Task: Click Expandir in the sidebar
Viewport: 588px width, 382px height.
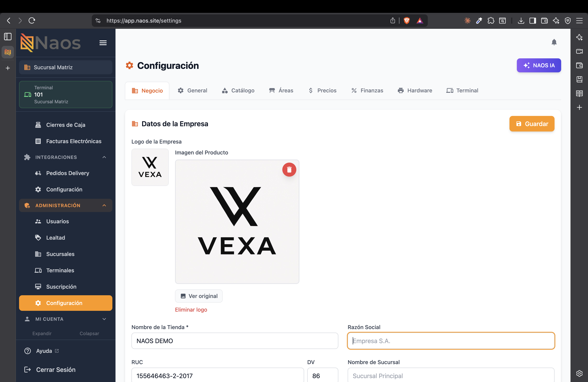Action: click(x=42, y=333)
